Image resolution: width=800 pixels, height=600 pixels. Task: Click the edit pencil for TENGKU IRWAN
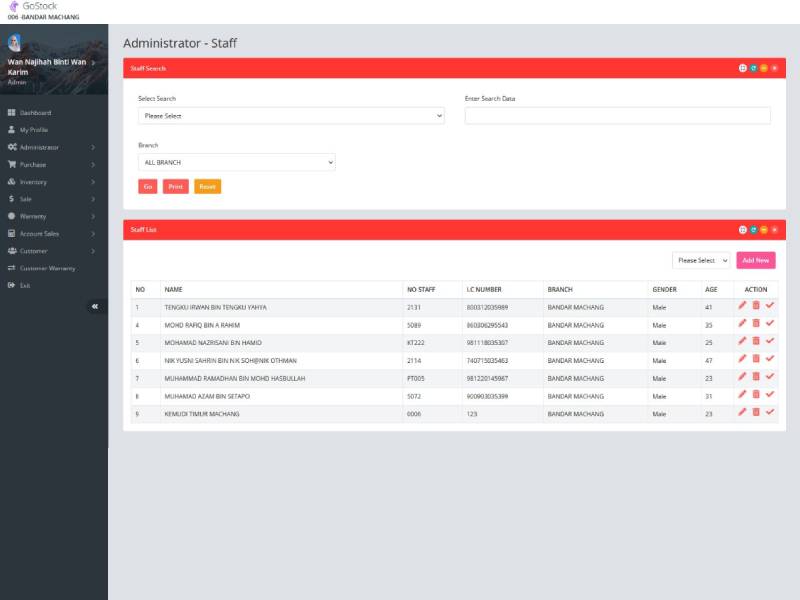point(742,306)
